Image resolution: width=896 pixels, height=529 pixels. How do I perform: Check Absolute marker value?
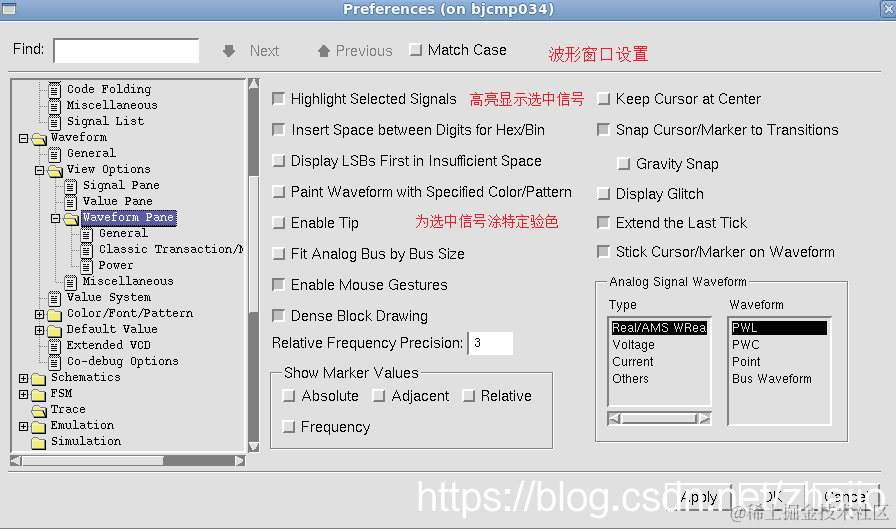tap(289, 396)
